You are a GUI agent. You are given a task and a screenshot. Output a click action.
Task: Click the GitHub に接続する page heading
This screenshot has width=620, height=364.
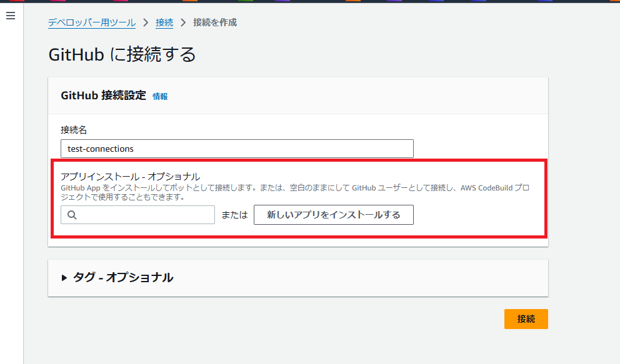122,54
